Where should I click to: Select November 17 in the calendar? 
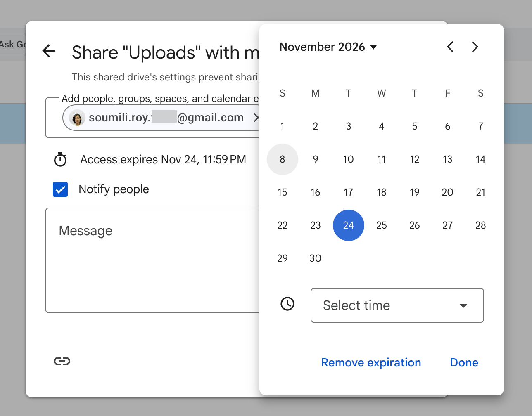coord(349,192)
